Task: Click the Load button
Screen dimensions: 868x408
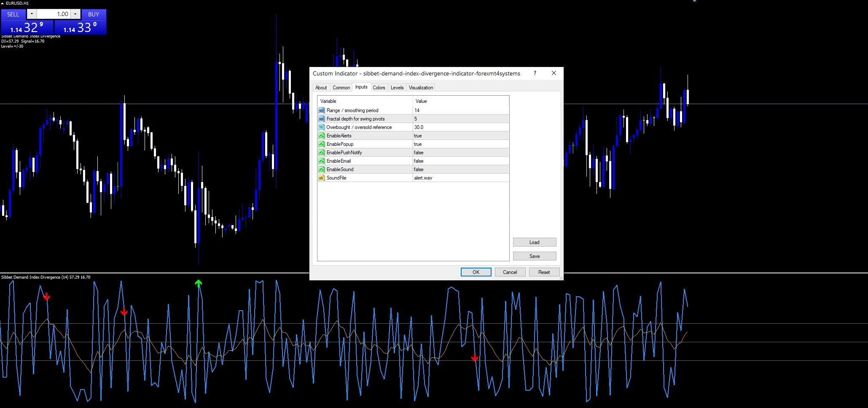Action: pyautogui.click(x=535, y=242)
